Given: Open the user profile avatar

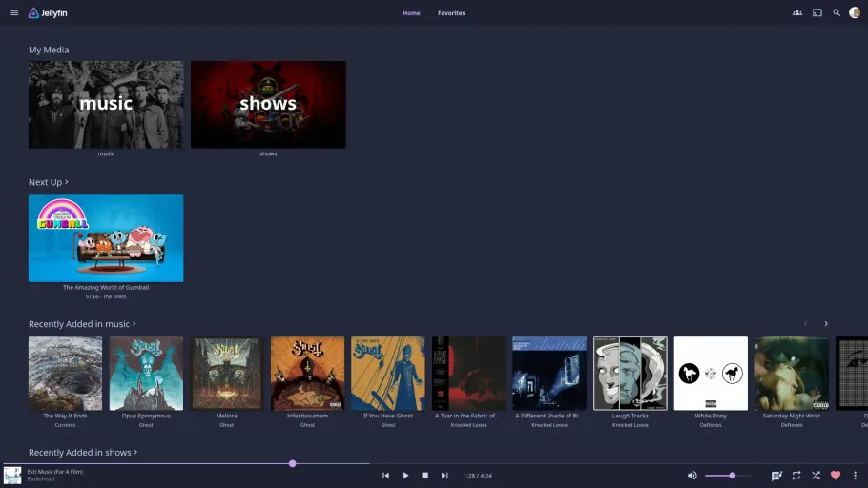Looking at the screenshot, I should (x=855, y=12).
